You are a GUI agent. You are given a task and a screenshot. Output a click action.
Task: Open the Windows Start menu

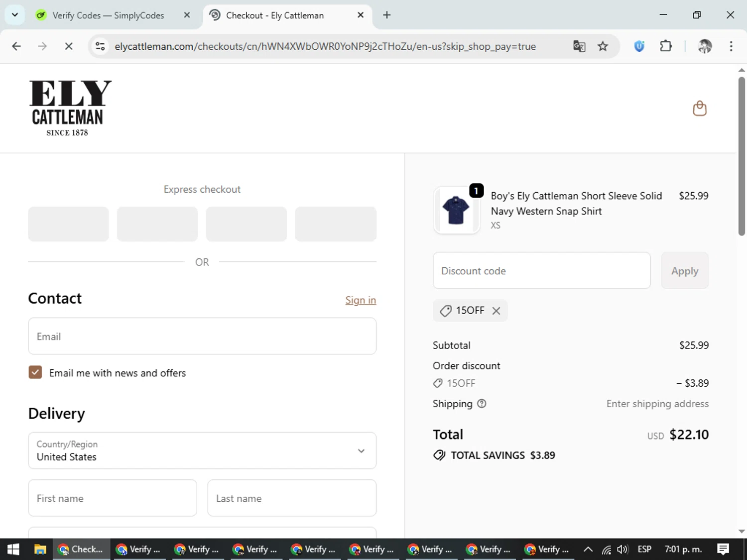pyautogui.click(x=13, y=549)
